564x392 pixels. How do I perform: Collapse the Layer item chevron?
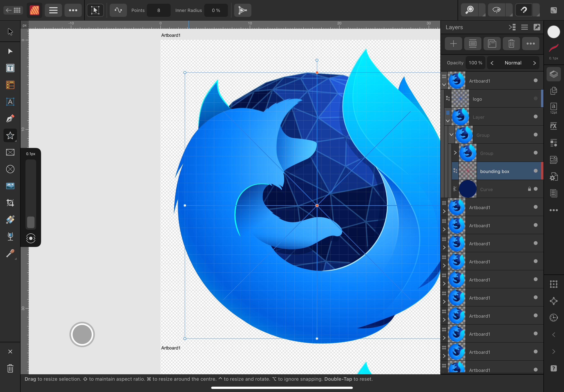[x=448, y=121]
